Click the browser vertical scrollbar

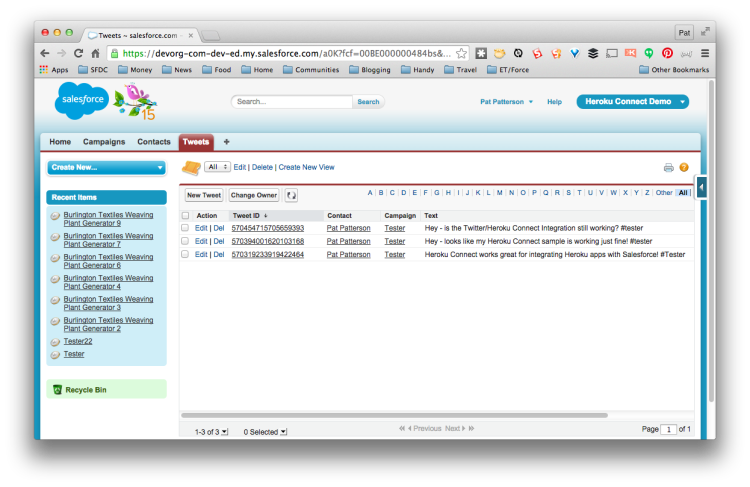(711, 241)
